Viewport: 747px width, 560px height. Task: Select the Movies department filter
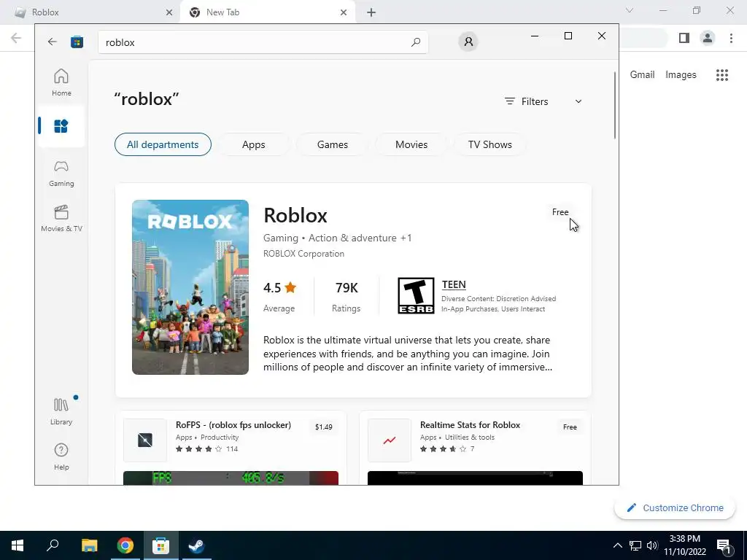click(411, 144)
